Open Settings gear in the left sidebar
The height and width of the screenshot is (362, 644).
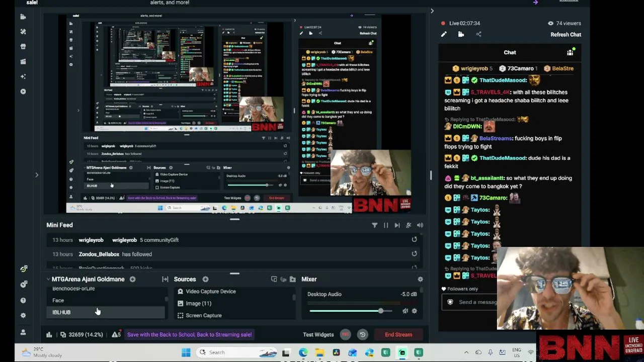pyautogui.click(x=23, y=316)
